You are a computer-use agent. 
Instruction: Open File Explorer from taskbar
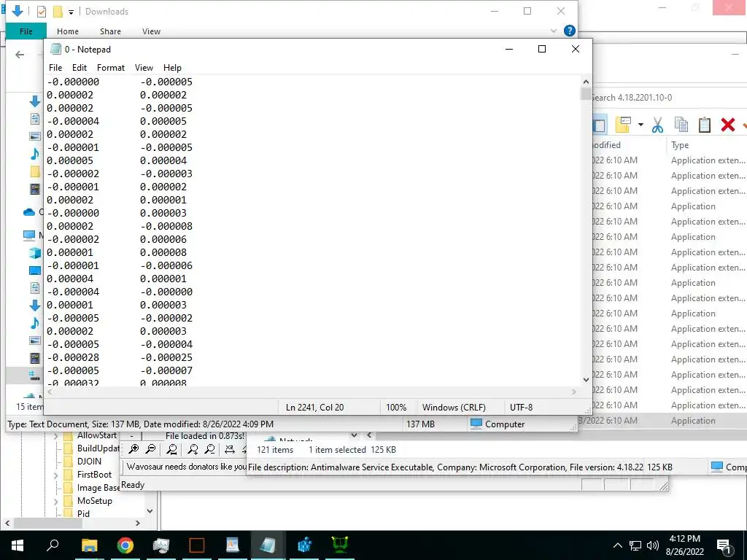tap(89, 545)
